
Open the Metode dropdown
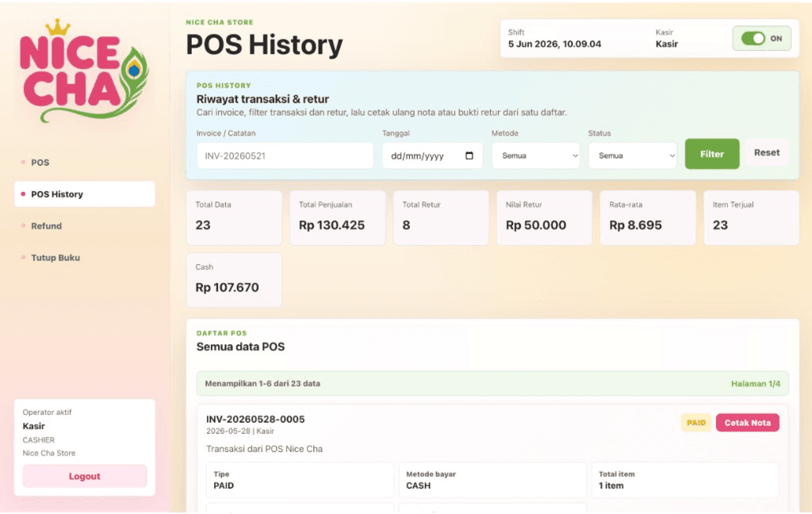pos(535,155)
